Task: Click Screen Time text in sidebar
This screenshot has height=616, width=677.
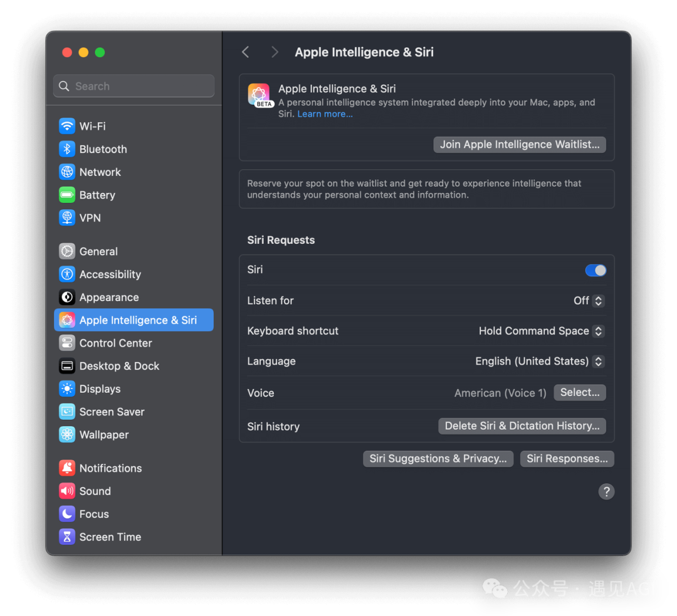Action: point(110,536)
